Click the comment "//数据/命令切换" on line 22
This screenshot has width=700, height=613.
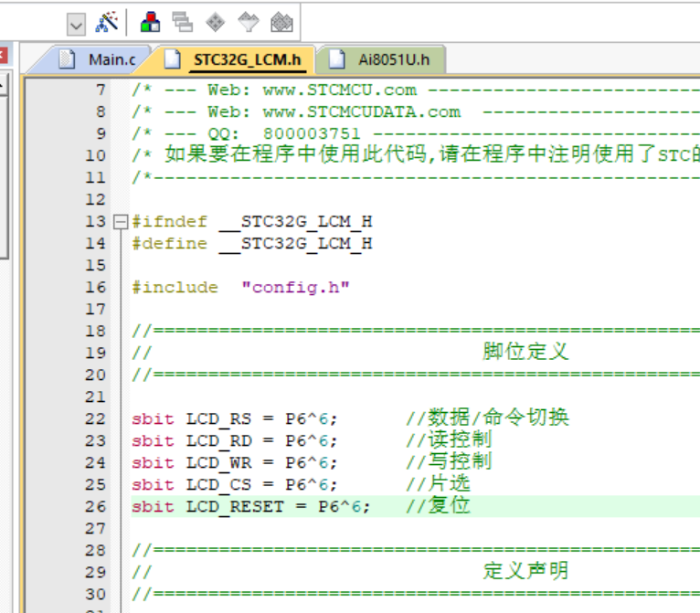[x=488, y=418]
